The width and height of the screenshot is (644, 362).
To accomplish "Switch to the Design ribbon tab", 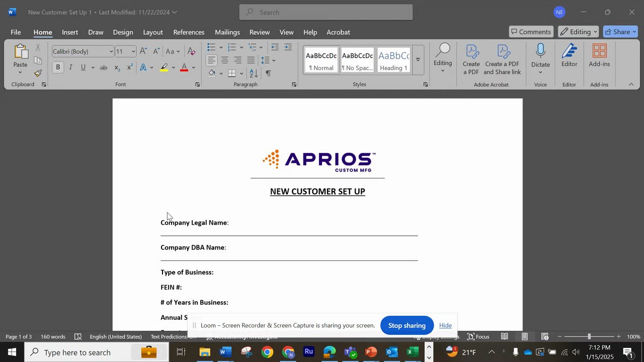I will pyautogui.click(x=123, y=32).
